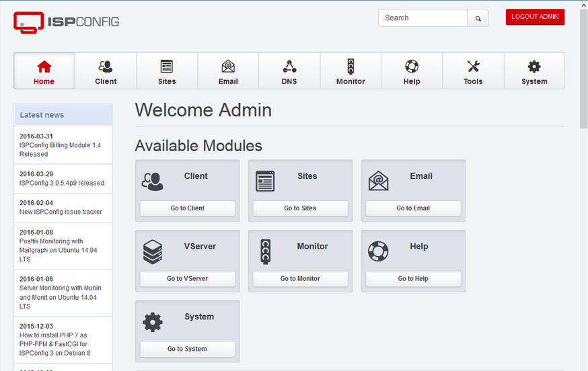Click the Go to Email button
This screenshot has width=588, height=371.
[413, 208]
